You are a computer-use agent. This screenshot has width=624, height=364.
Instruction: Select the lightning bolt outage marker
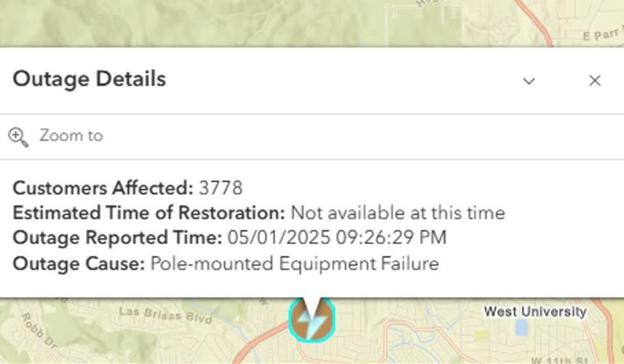[x=313, y=319]
